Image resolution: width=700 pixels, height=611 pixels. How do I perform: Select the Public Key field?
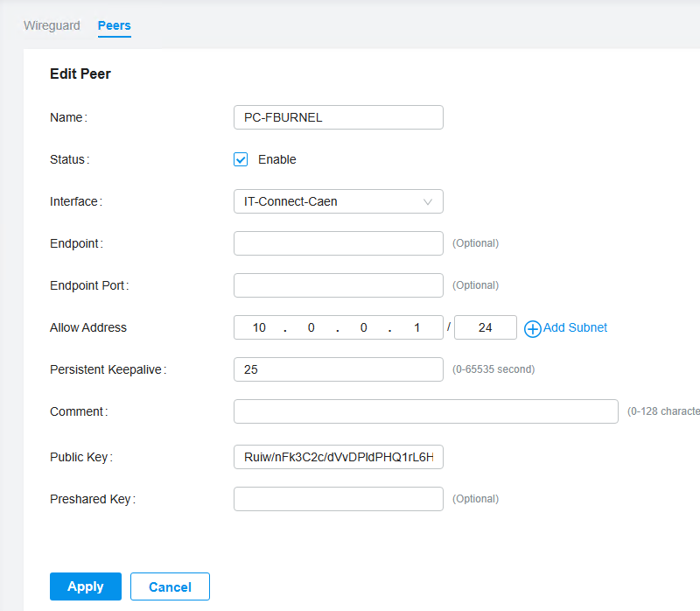(x=338, y=457)
